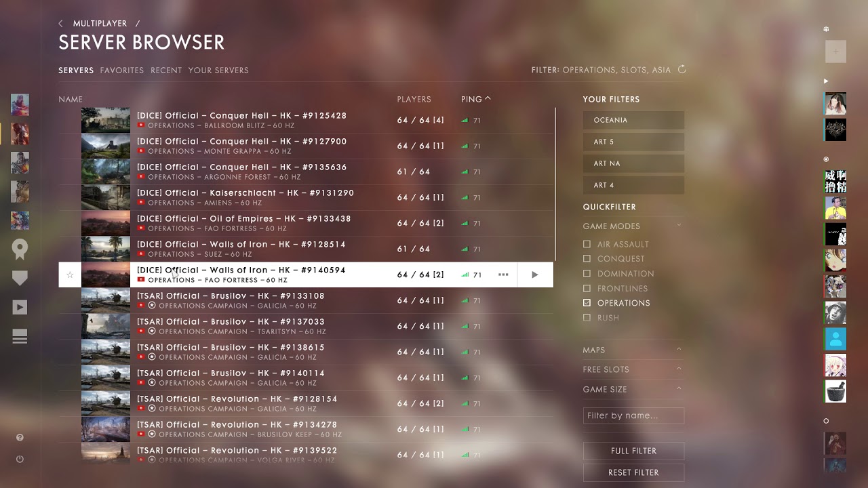This screenshot has width=868, height=488.
Task: Select Brusilov server #9133108
Action: point(306,300)
